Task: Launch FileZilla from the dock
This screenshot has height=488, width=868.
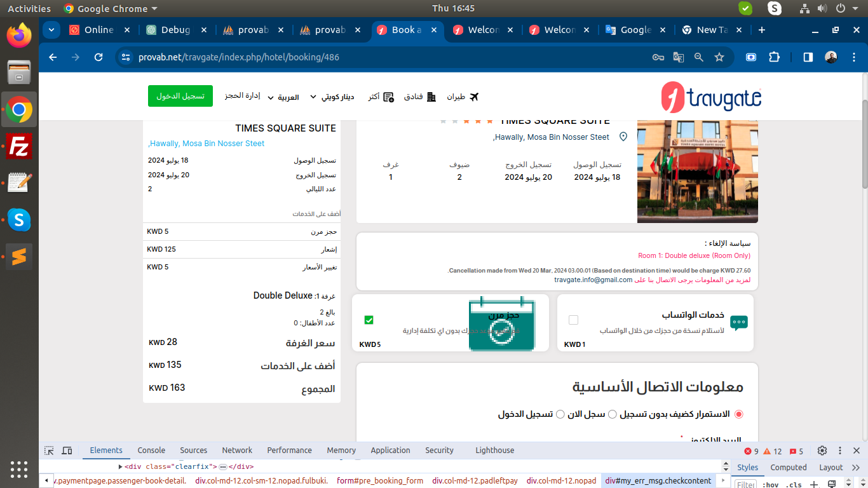Action: 19,147
